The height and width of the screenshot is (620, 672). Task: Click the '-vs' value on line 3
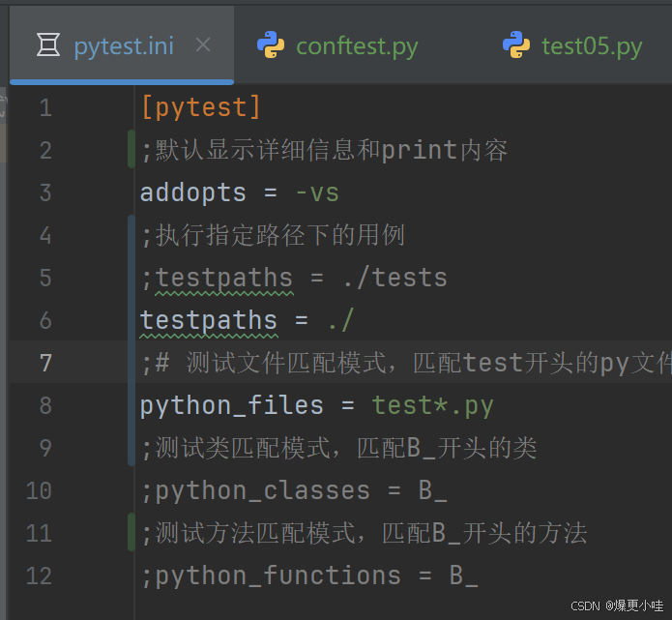(317, 192)
